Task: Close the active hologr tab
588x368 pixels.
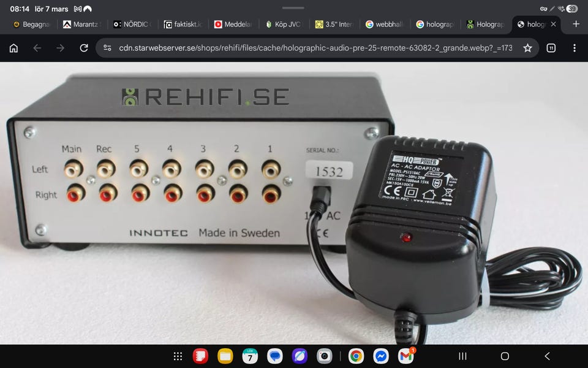Action: pos(553,24)
